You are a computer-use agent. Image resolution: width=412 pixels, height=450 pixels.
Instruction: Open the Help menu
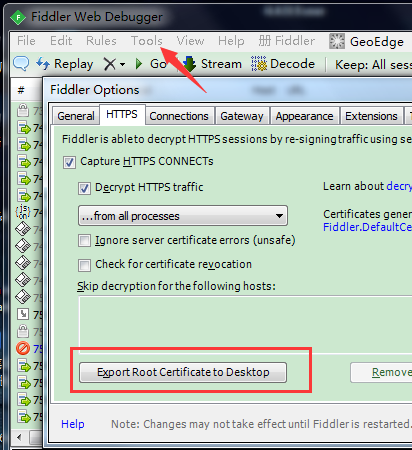coord(231,41)
